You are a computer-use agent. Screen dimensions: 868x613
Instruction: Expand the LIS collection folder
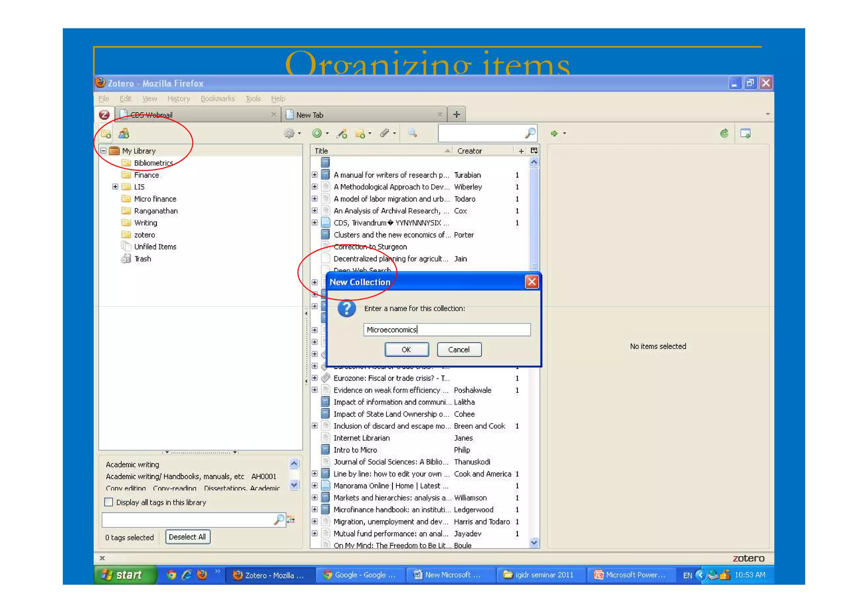pos(115,187)
